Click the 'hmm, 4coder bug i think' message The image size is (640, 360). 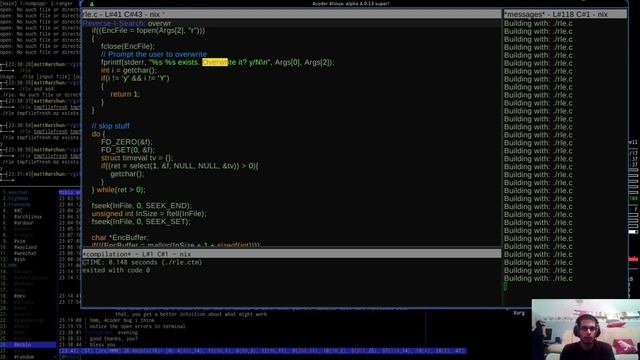click(x=122, y=320)
